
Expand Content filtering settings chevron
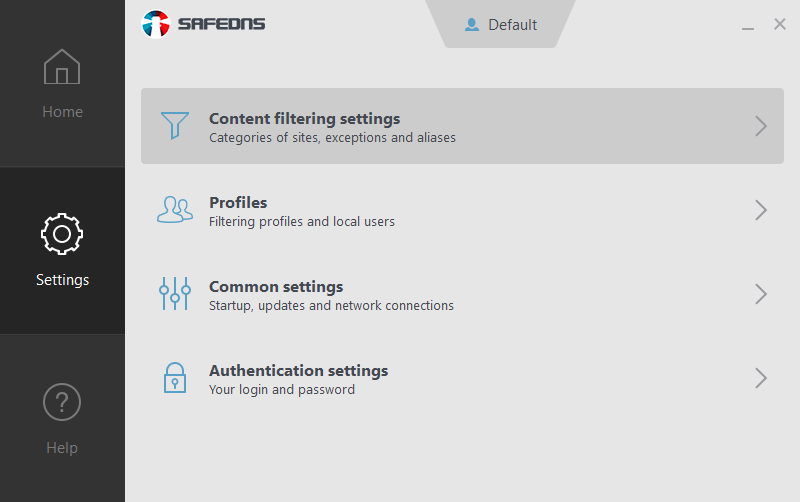coord(761,126)
